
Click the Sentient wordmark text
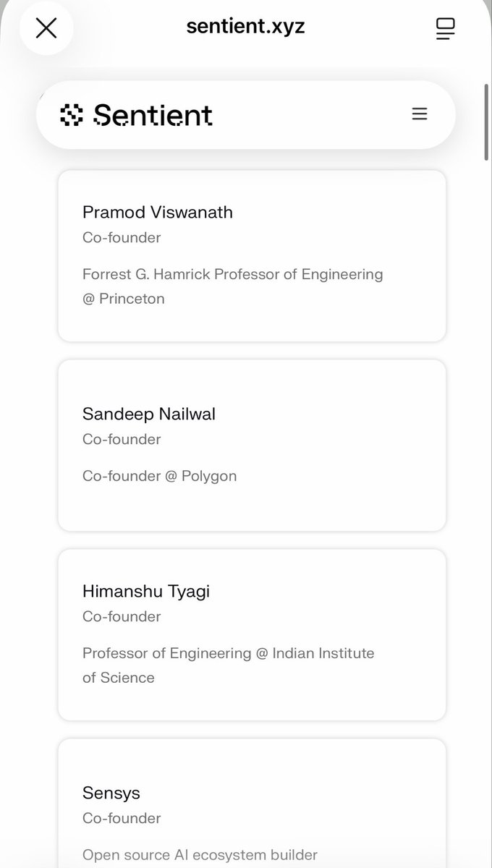pyautogui.click(x=153, y=115)
